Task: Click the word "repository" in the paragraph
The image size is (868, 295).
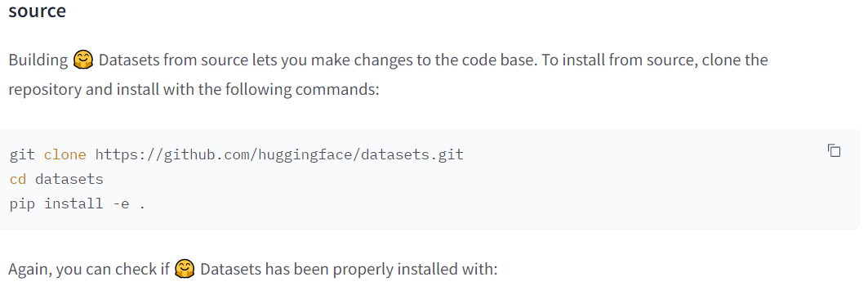Action: pyautogui.click(x=45, y=89)
